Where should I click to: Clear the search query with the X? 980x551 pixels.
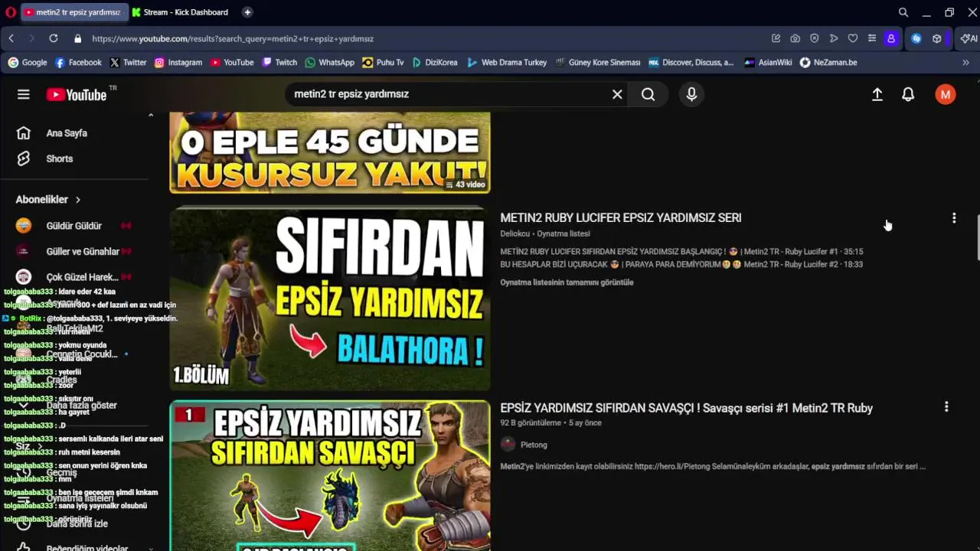tap(617, 94)
